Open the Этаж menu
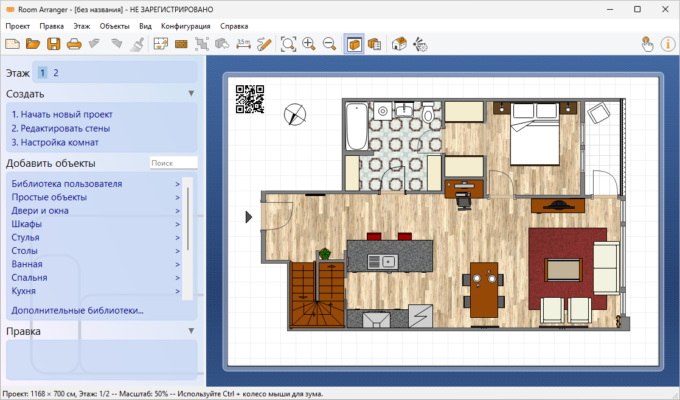 [82, 26]
